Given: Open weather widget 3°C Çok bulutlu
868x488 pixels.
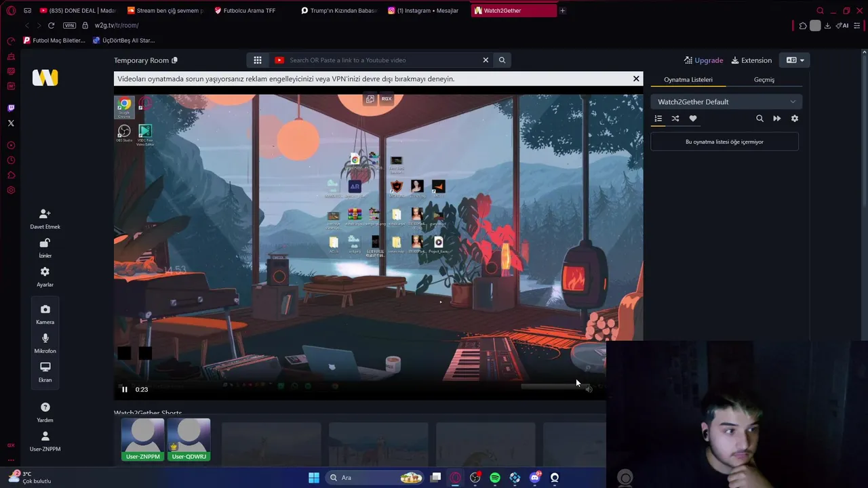Looking at the screenshot, I should pyautogui.click(x=30, y=477).
